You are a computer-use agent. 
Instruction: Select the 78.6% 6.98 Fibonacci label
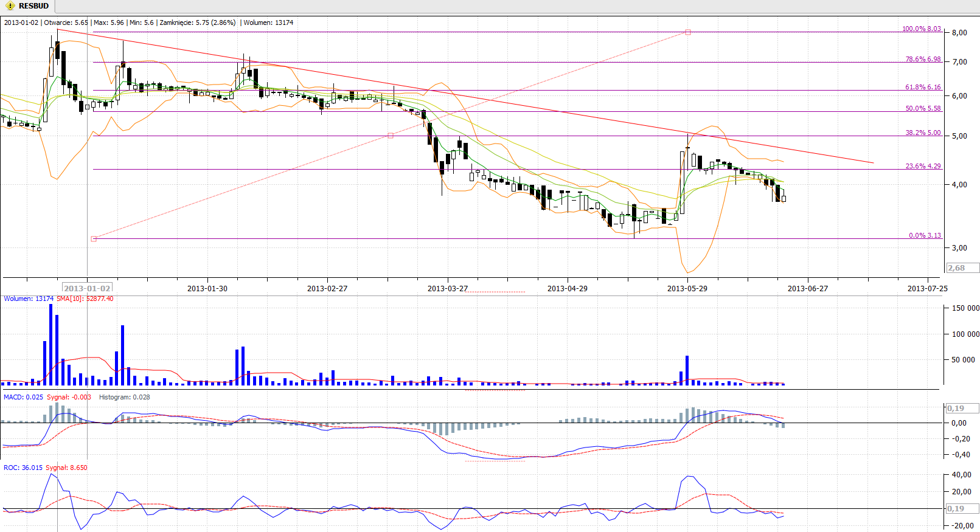(x=923, y=59)
